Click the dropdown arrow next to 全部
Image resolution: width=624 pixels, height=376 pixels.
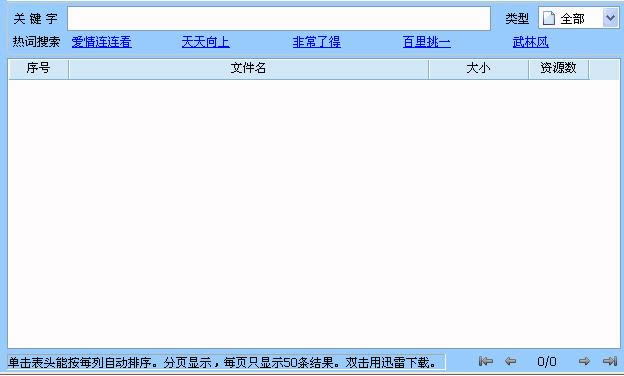click(x=610, y=18)
